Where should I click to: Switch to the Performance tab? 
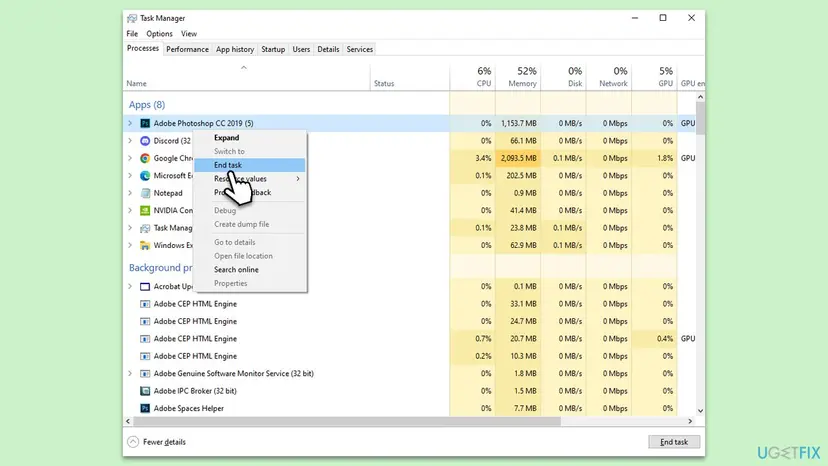[x=187, y=49]
